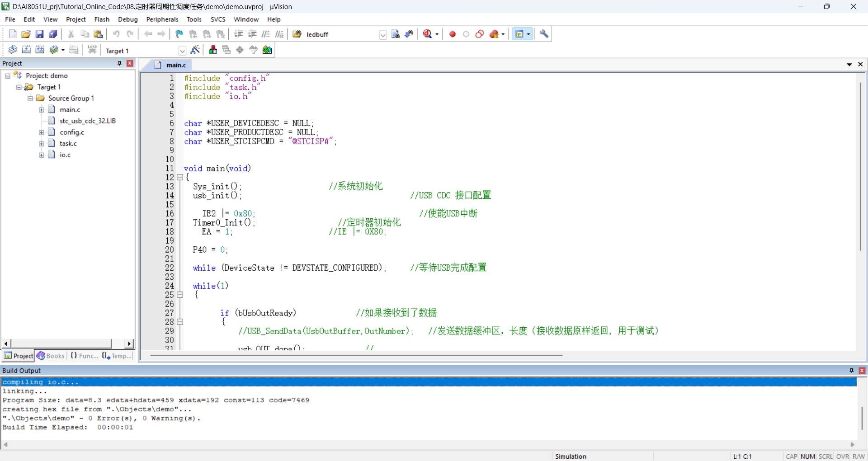
Task: Close the Project panel
Action: tap(130, 63)
